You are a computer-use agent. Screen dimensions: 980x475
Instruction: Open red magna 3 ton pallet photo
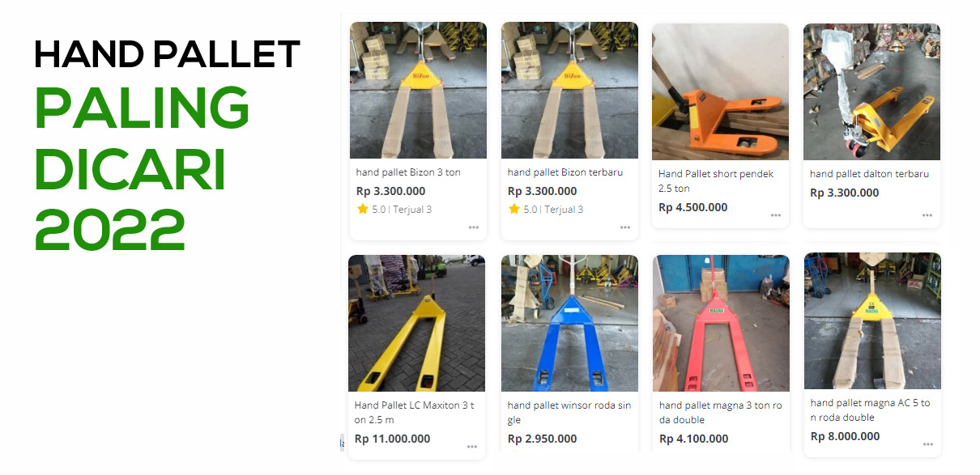(x=721, y=323)
